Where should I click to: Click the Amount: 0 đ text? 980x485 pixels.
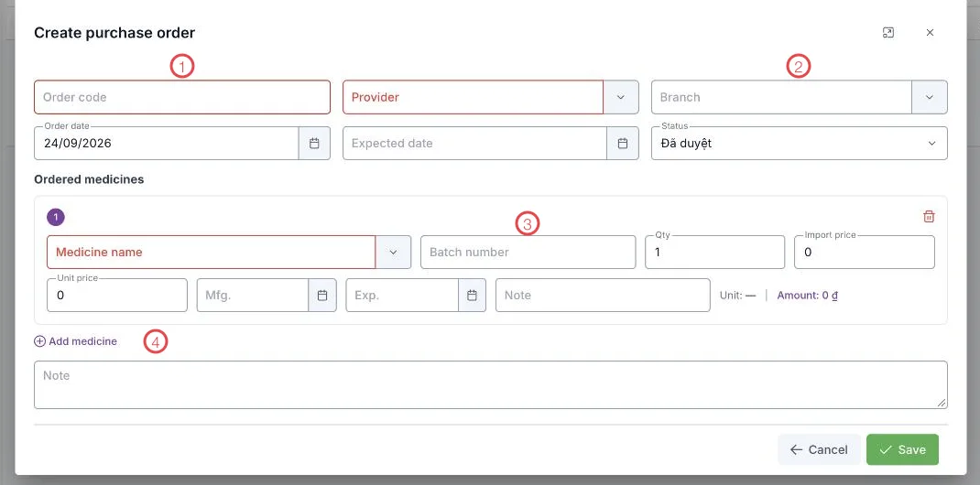tap(807, 296)
